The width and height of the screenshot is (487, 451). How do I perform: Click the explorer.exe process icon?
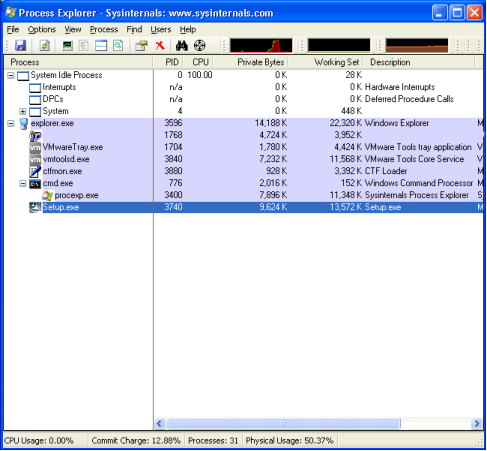pos(23,123)
